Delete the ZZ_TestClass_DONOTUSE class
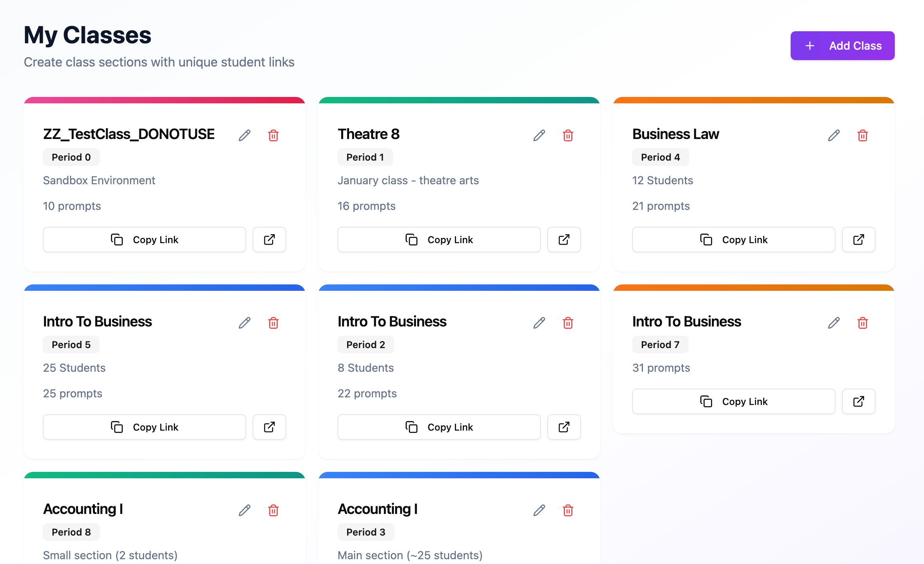This screenshot has height=564, width=924. 273,135
